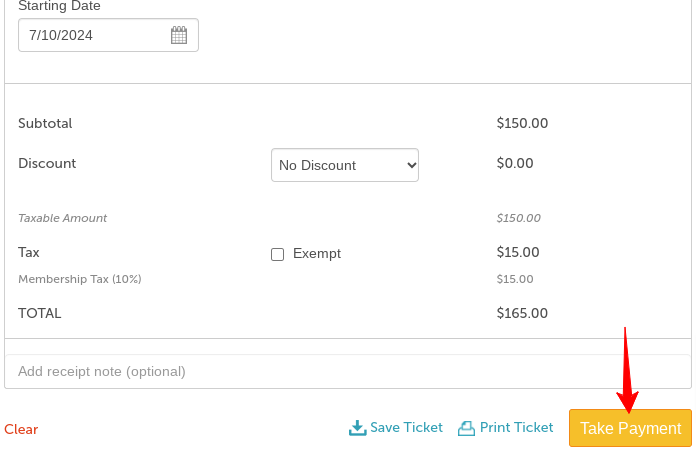Clear the ticket with the Clear link
The height and width of the screenshot is (450, 696).
21,429
